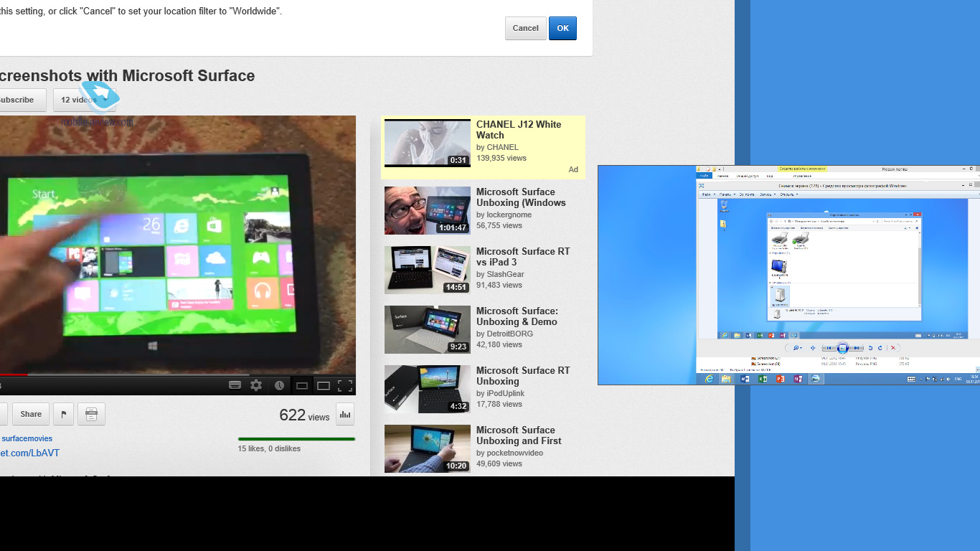Click Эл. почта in Photo Viewer toolbar
Viewport: 980px width, 551px height.
747,194
